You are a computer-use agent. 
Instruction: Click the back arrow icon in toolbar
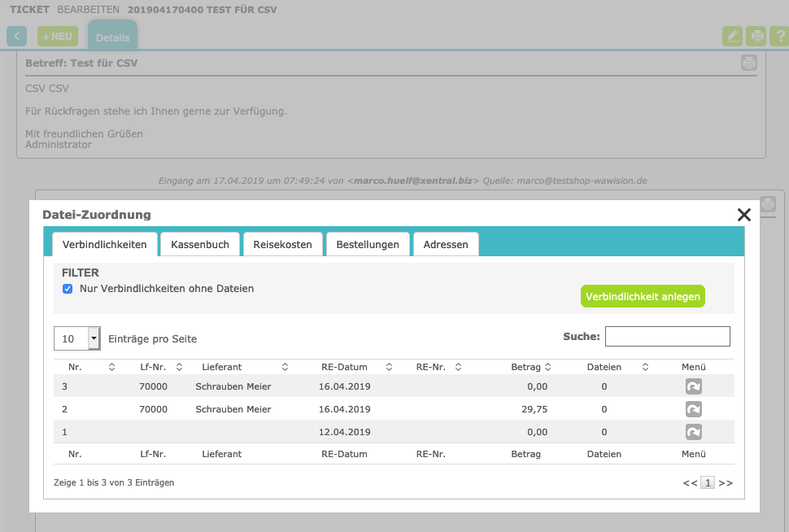tap(17, 37)
